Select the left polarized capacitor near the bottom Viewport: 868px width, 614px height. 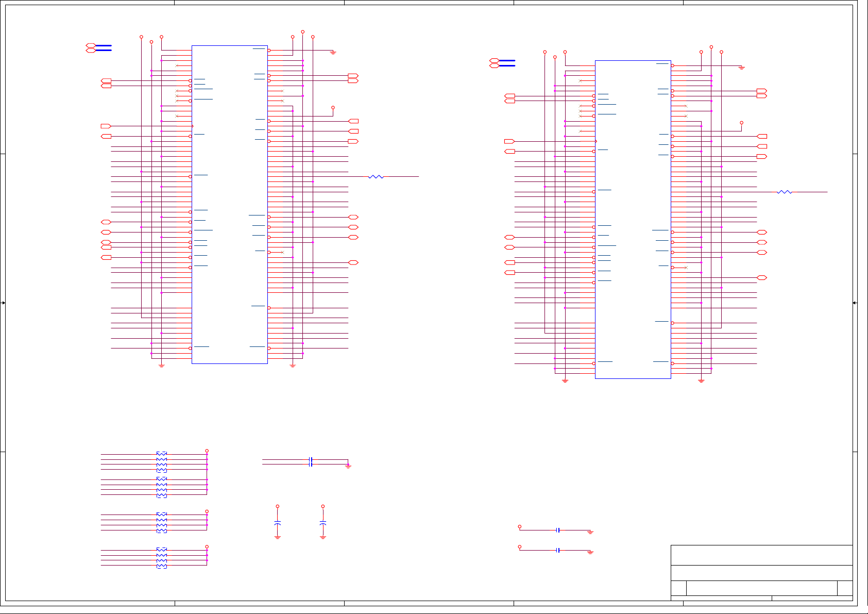(278, 523)
